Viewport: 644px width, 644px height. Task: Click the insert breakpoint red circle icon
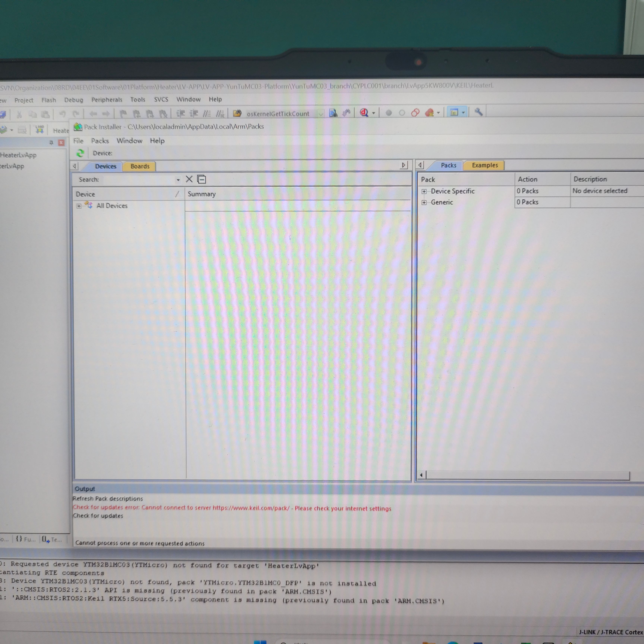coord(388,113)
